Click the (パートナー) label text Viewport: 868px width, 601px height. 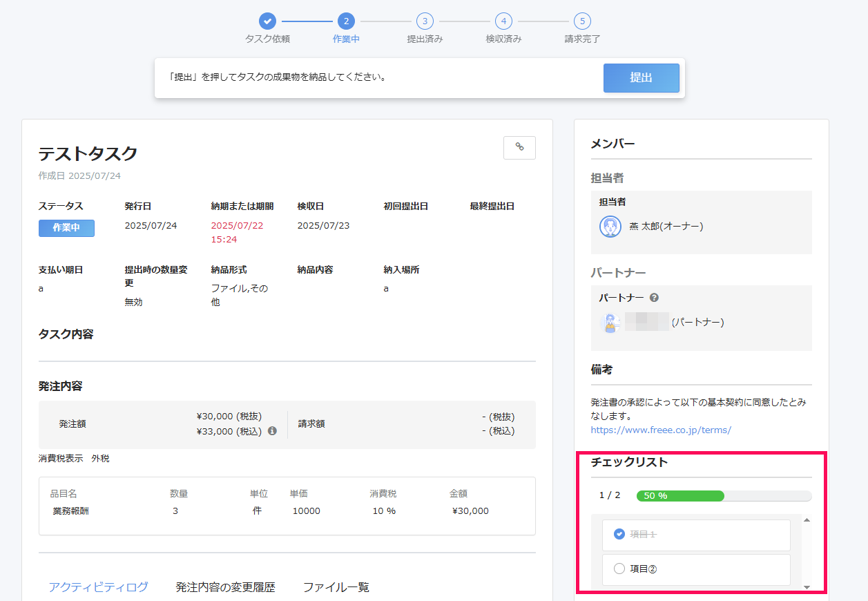697,322
